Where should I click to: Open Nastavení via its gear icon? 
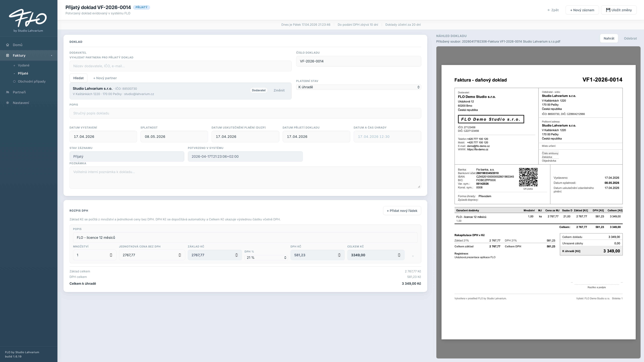(8, 103)
